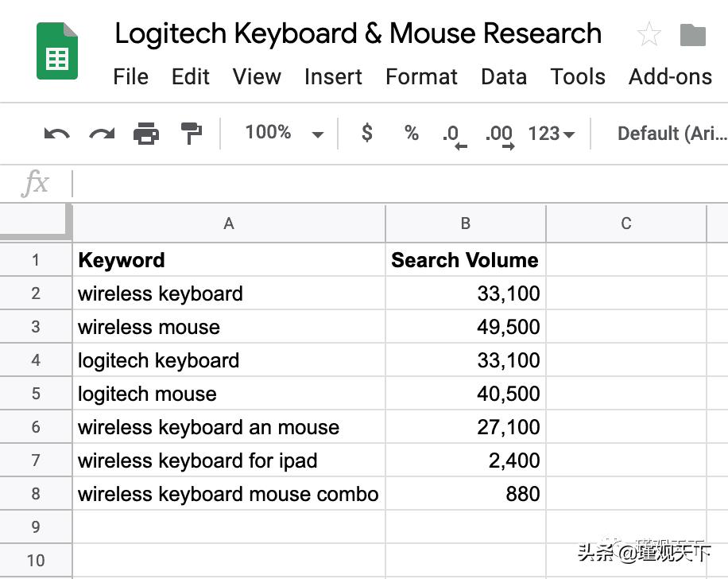Open the Insert menu
This screenshot has width=728, height=579.
[x=333, y=77]
